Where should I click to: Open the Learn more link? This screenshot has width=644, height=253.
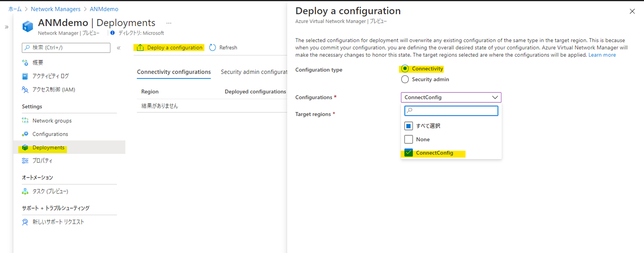point(602,55)
